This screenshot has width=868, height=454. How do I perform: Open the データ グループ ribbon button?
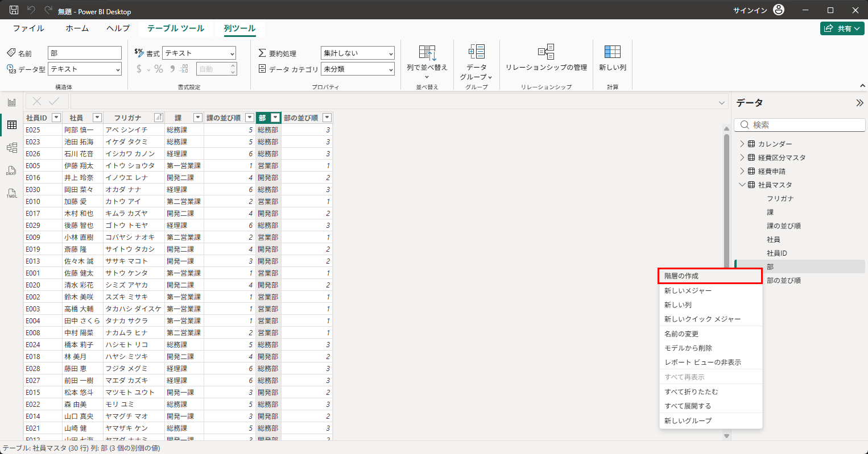(x=476, y=61)
